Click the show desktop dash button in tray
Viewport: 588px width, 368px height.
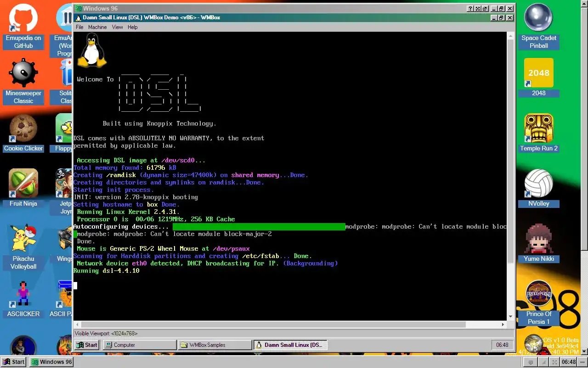pyautogui.click(x=582, y=362)
